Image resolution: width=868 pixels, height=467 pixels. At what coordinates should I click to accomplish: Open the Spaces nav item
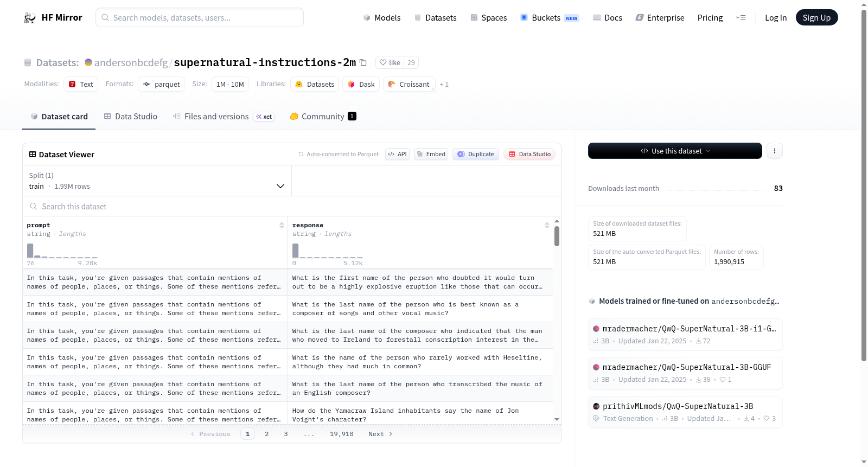pyautogui.click(x=489, y=17)
